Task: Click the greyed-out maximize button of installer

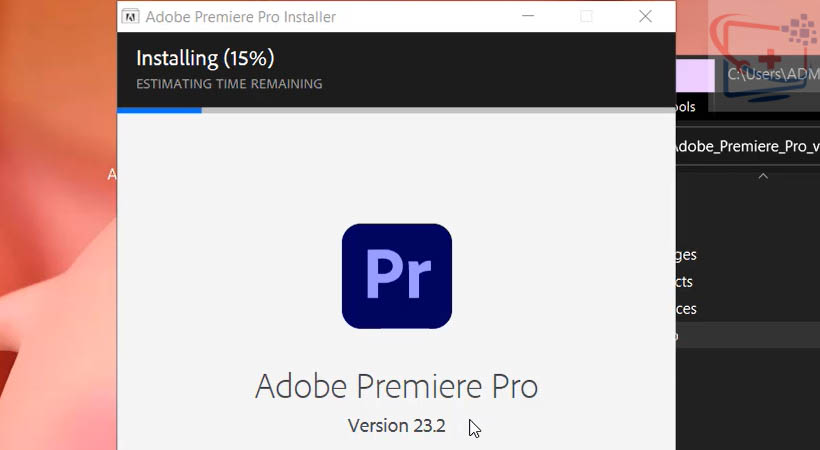Action: pyautogui.click(x=586, y=16)
